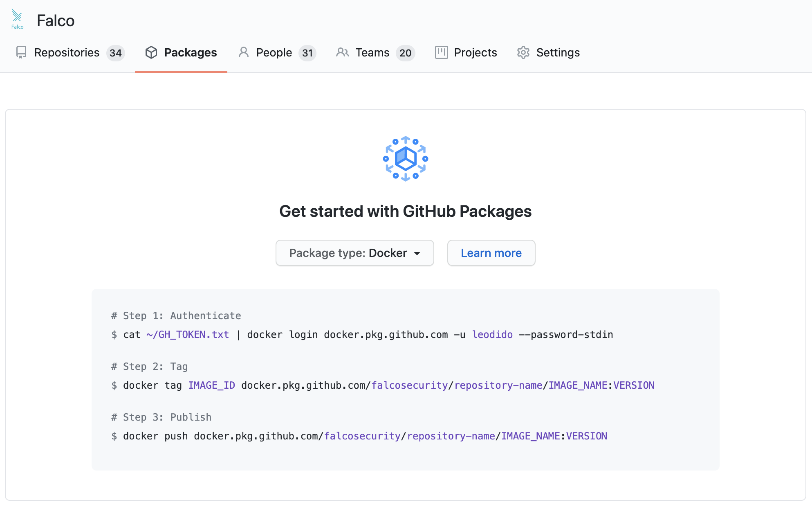This screenshot has width=812, height=509.
Task: Select the GH_TOKEN.txt path text
Action: coord(188,334)
